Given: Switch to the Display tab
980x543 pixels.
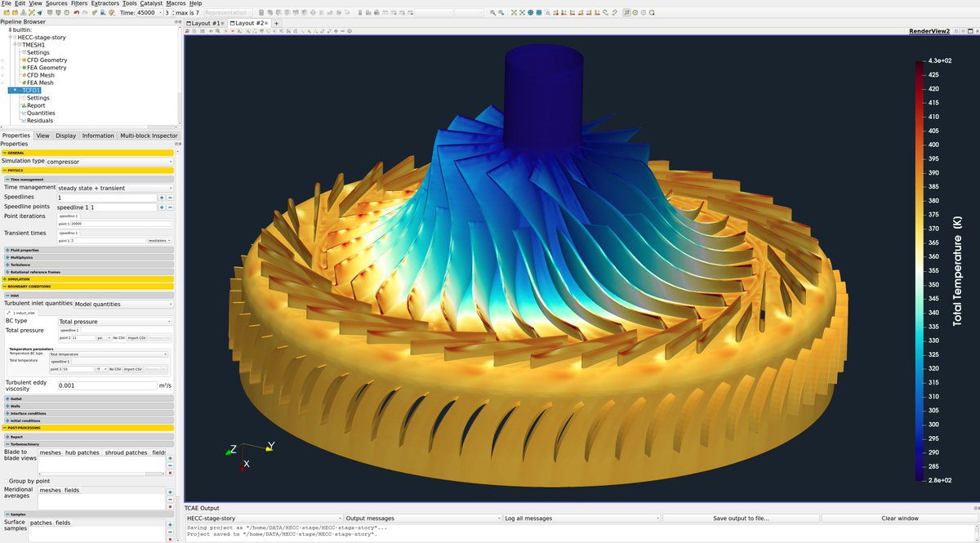Looking at the screenshot, I should tap(66, 136).
